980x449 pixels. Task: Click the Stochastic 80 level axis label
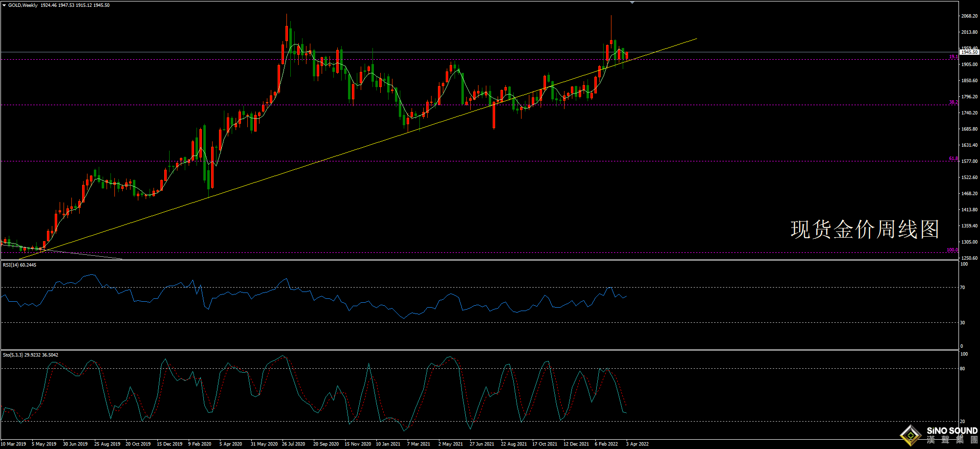point(962,369)
